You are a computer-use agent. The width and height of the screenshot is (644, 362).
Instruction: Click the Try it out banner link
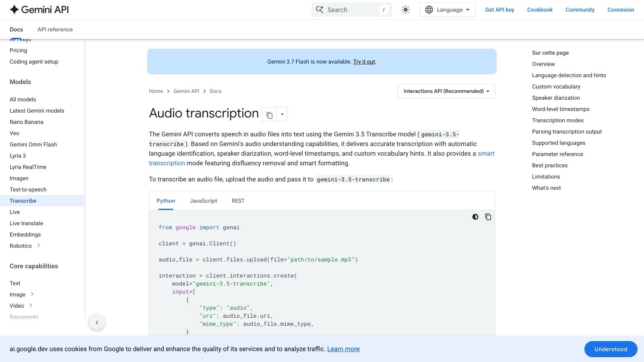click(x=364, y=62)
